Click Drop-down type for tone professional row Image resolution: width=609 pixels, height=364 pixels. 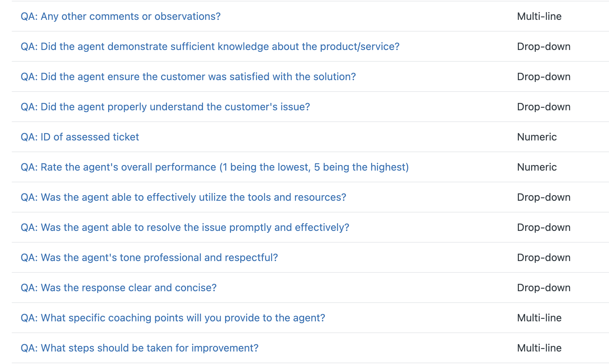tap(544, 258)
